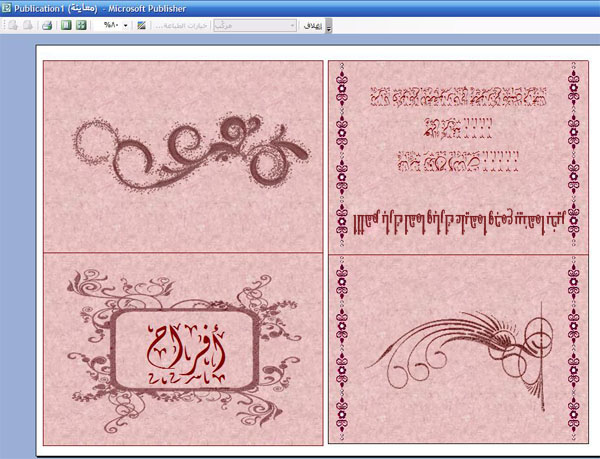The image size is (600, 459).
Task: Click the grayed second page icon
Action: click(27, 24)
